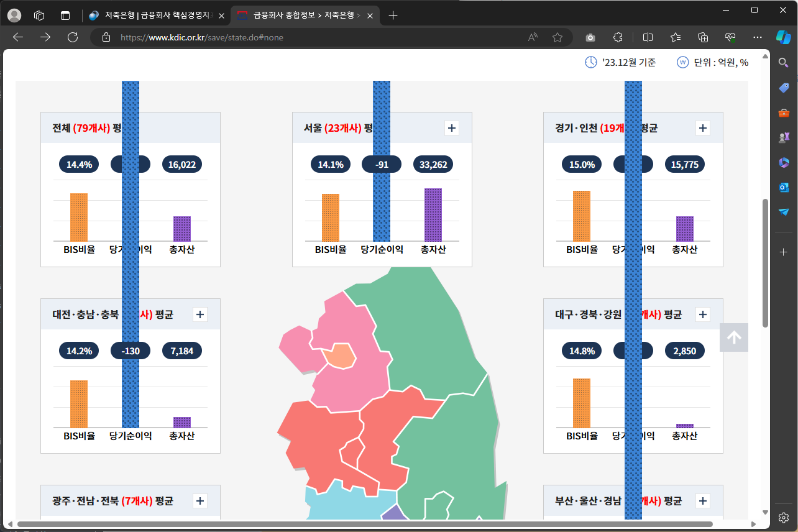Click the '23.12월 기준 date label

point(629,62)
